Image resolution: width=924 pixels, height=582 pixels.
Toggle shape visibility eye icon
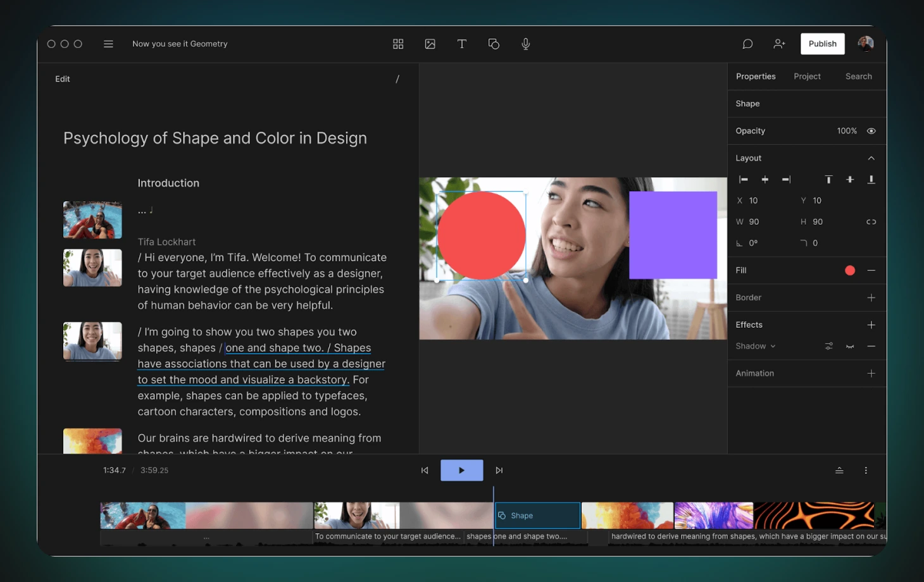871,131
